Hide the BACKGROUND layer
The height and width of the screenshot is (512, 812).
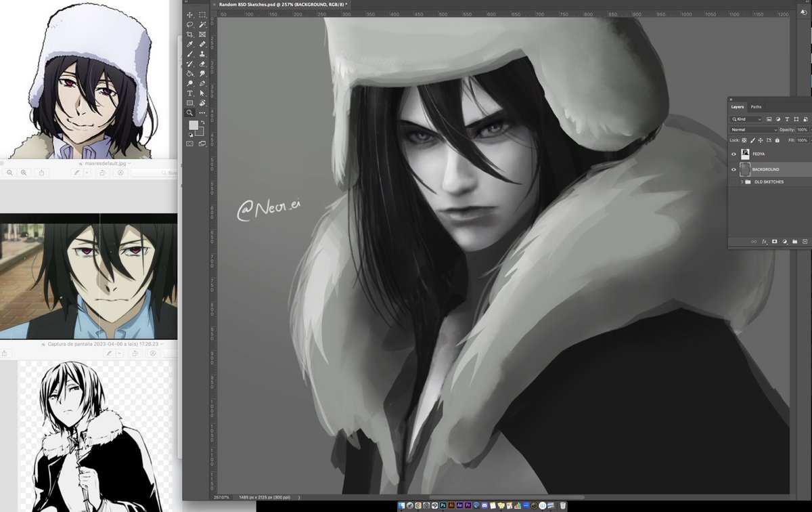pyautogui.click(x=734, y=169)
